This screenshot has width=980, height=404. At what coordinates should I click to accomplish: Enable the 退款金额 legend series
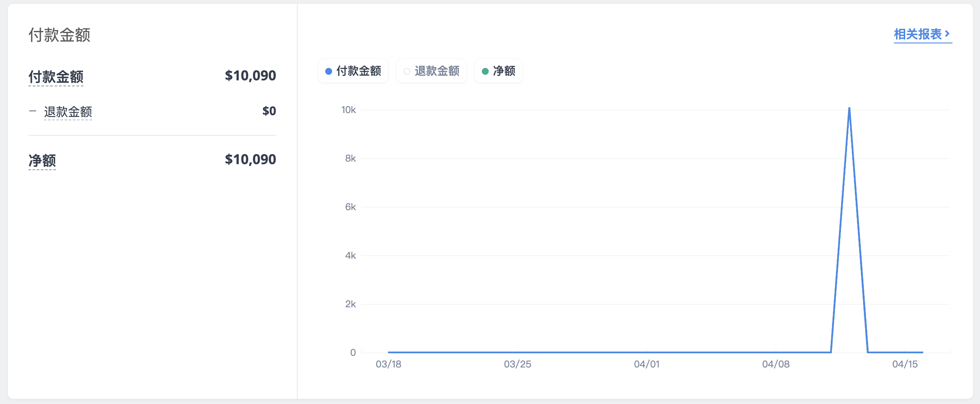[x=431, y=71]
